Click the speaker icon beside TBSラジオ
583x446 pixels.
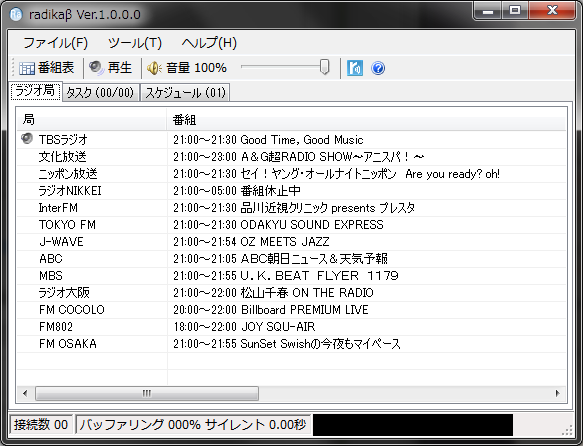(x=27, y=139)
